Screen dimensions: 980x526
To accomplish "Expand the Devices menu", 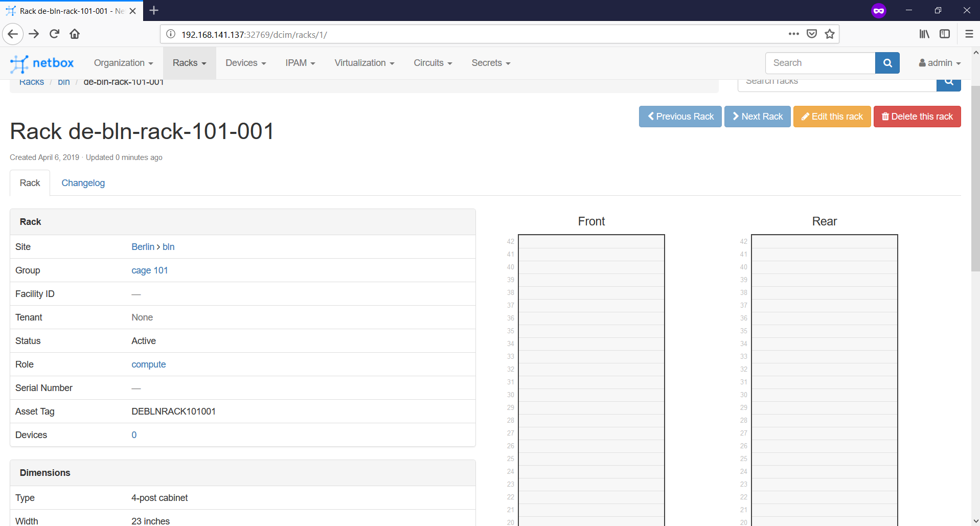I will click(246, 63).
